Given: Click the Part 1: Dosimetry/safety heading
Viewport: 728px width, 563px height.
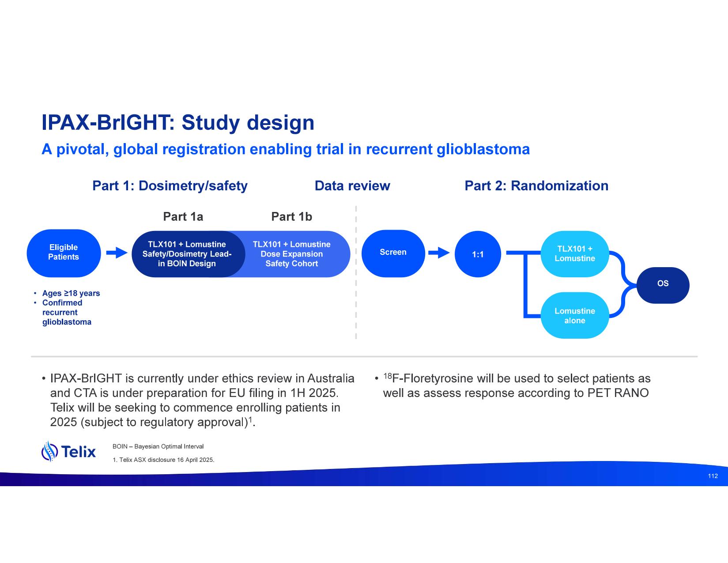Looking at the screenshot, I should pyautogui.click(x=170, y=186).
